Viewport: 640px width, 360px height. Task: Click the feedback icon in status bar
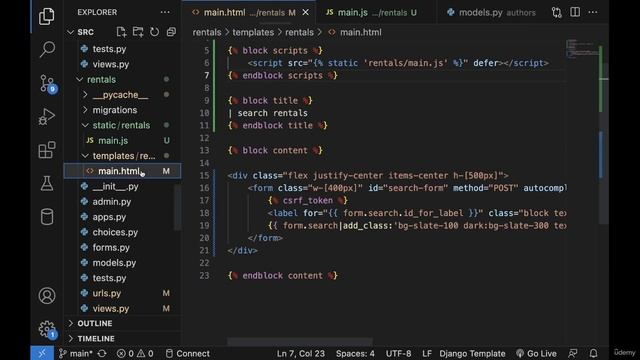coord(573,353)
